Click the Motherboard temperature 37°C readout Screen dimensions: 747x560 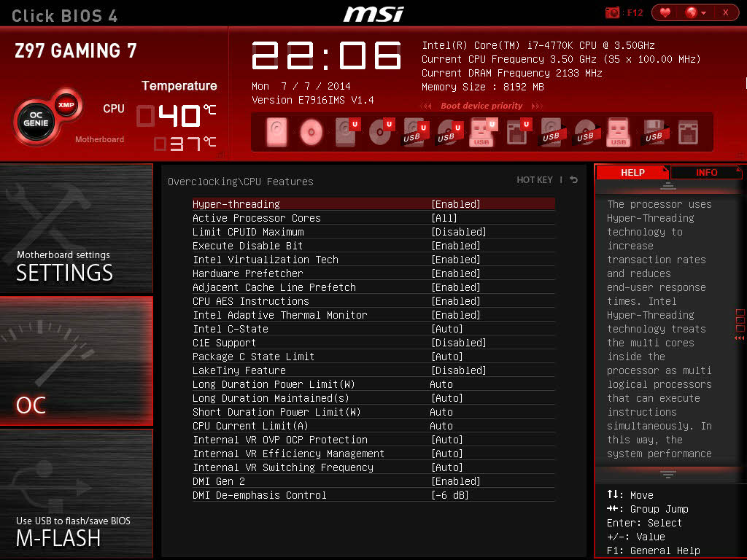[x=185, y=144]
